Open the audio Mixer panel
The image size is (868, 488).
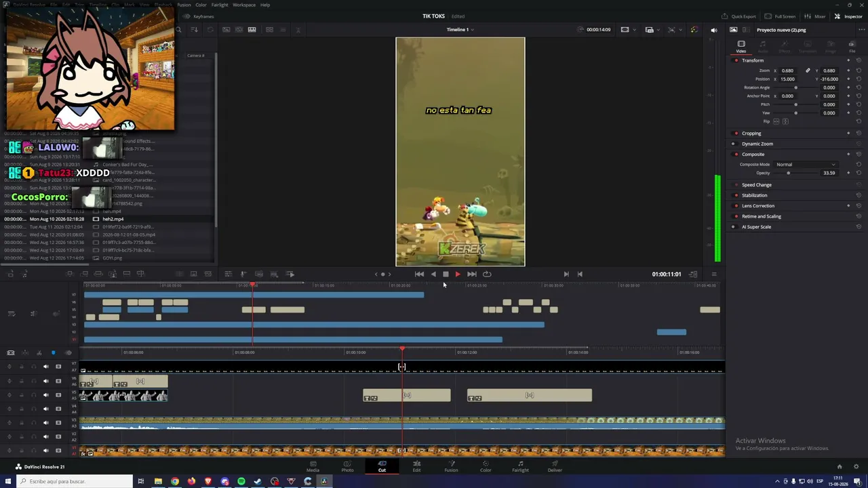coord(815,16)
